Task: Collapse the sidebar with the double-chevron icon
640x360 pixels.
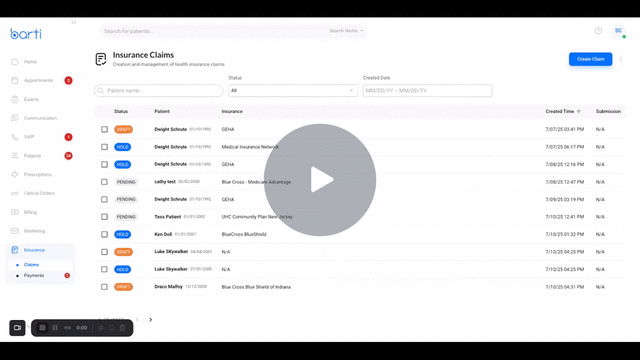Action: click(x=74, y=22)
